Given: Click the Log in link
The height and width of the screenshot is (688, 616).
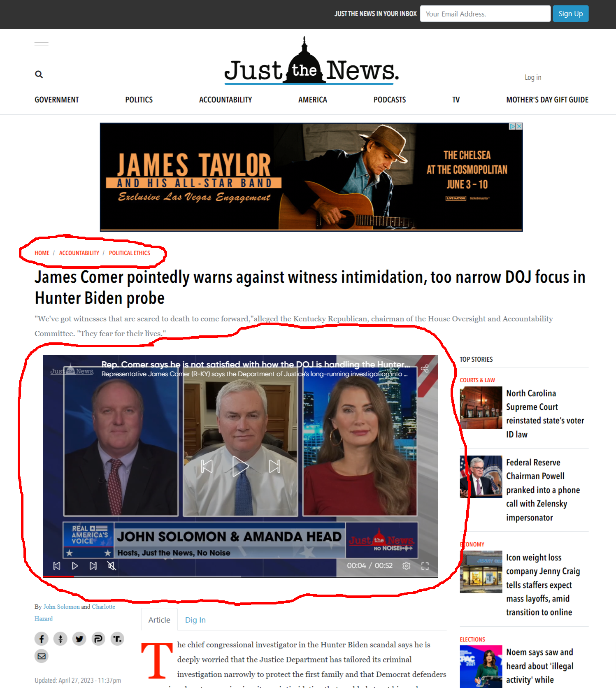Looking at the screenshot, I should (x=533, y=77).
